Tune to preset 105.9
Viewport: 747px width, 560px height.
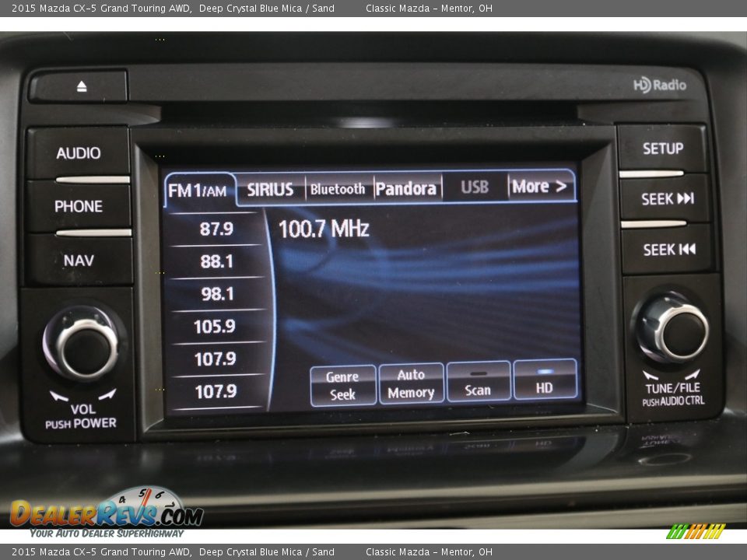(215, 326)
